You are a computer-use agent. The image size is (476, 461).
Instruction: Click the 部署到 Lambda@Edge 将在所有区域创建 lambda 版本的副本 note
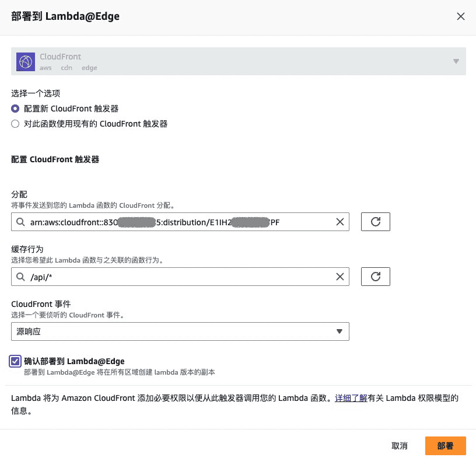[x=120, y=372]
